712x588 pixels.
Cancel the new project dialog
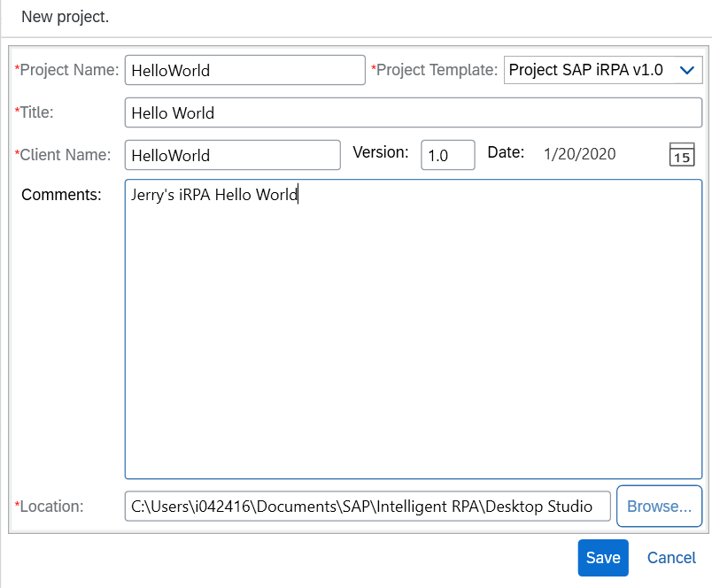(671, 558)
